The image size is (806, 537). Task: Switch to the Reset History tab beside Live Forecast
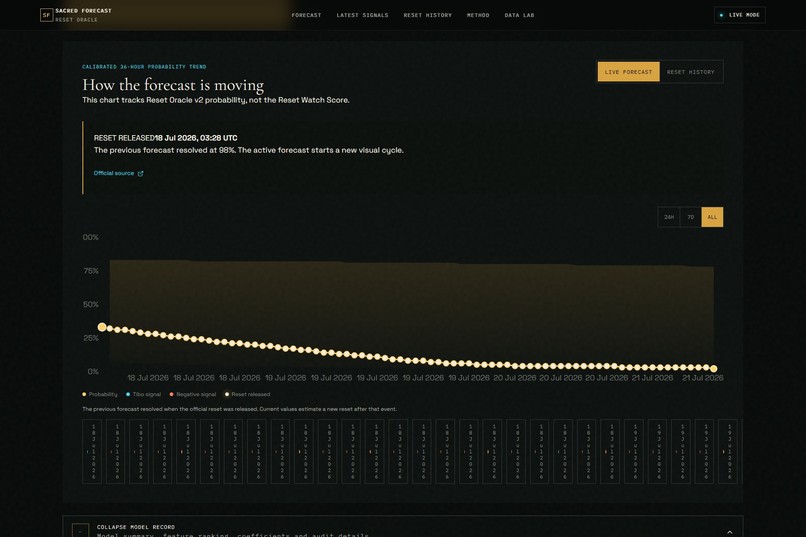(x=691, y=72)
